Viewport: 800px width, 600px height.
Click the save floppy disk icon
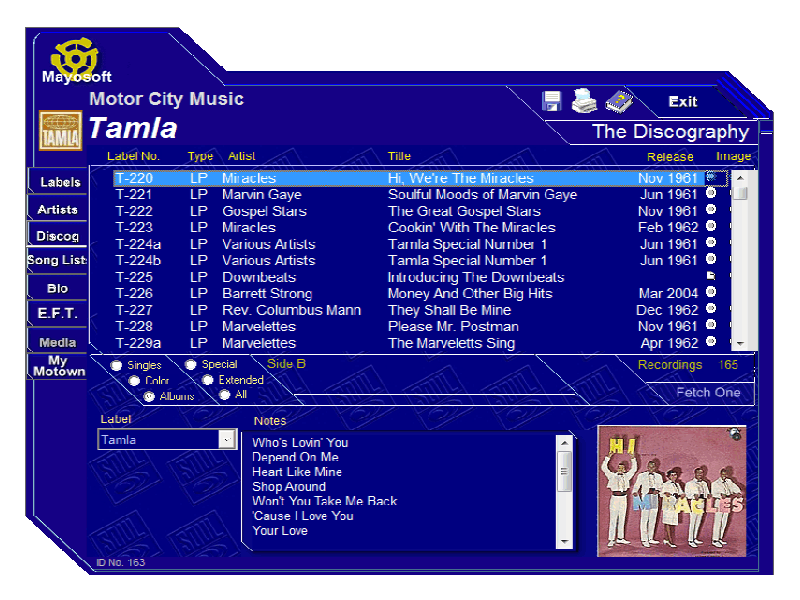pos(552,101)
